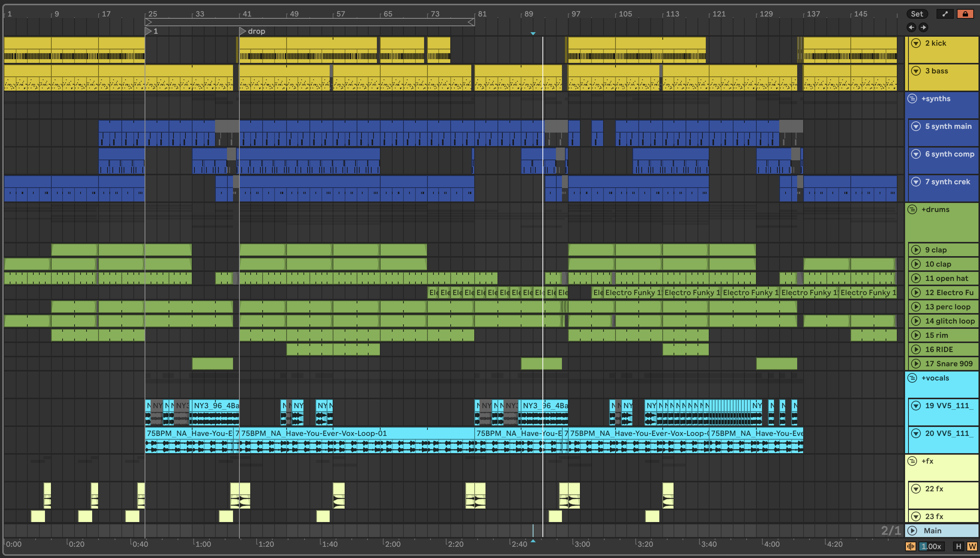The height and width of the screenshot is (558, 980).
Task: Toggle the automation mode button
Action: pyautogui.click(x=945, y=14)
